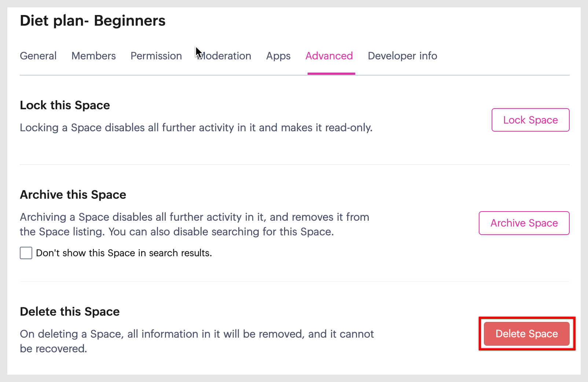Screen dimensions: 588x382
Task: Hit the red Delete Space button
Action: tap(526, 334)
